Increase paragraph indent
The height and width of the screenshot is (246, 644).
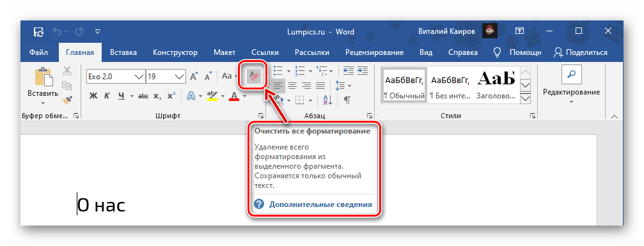click(x=362, y=71)
